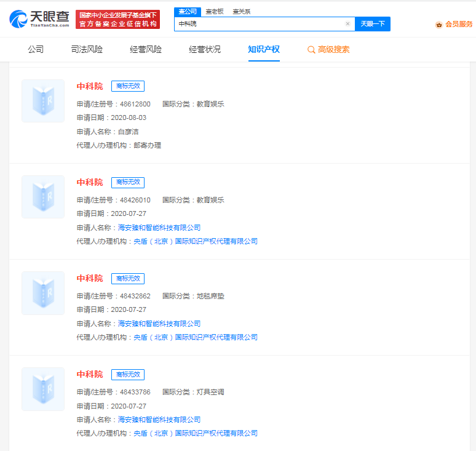
Task: Clear the search box with X icon
Action: 348,24
